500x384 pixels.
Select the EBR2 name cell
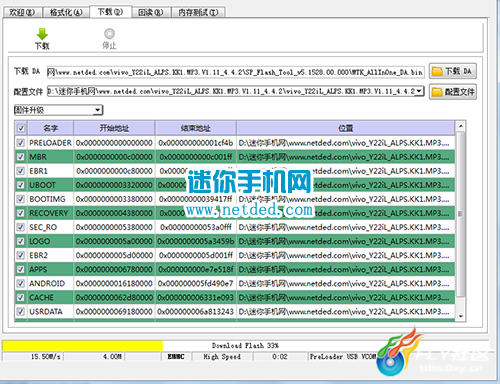pos(50,255)
